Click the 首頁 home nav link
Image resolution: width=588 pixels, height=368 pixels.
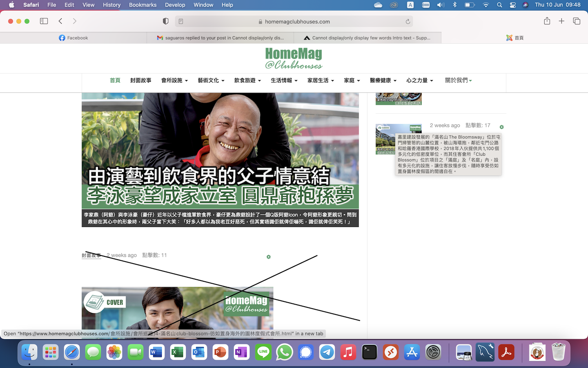[x=115, y=81]
